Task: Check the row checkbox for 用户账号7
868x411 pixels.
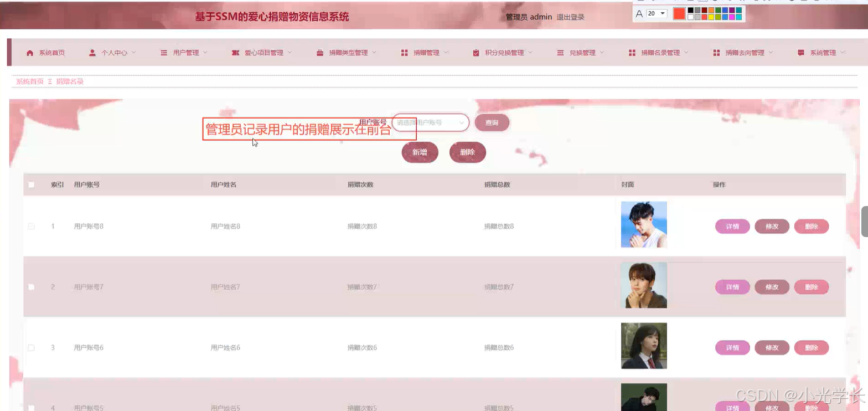Action: pyautogui.click(x=31, y=287)
